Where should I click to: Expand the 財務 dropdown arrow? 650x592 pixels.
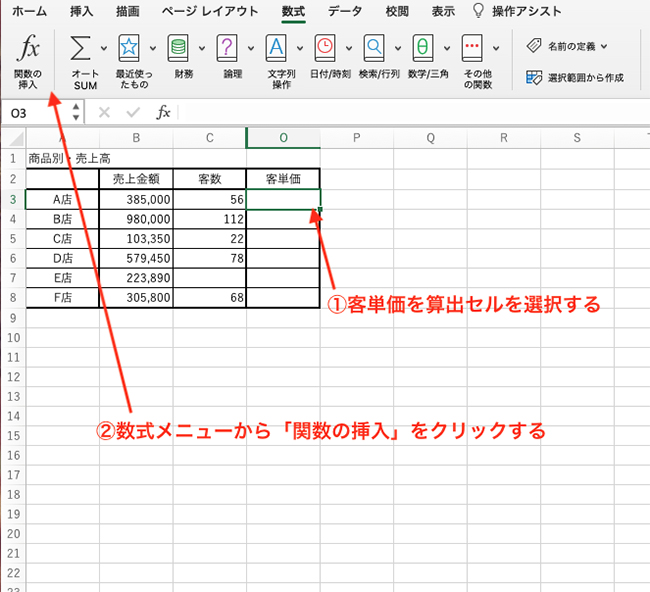pos(202,49)
